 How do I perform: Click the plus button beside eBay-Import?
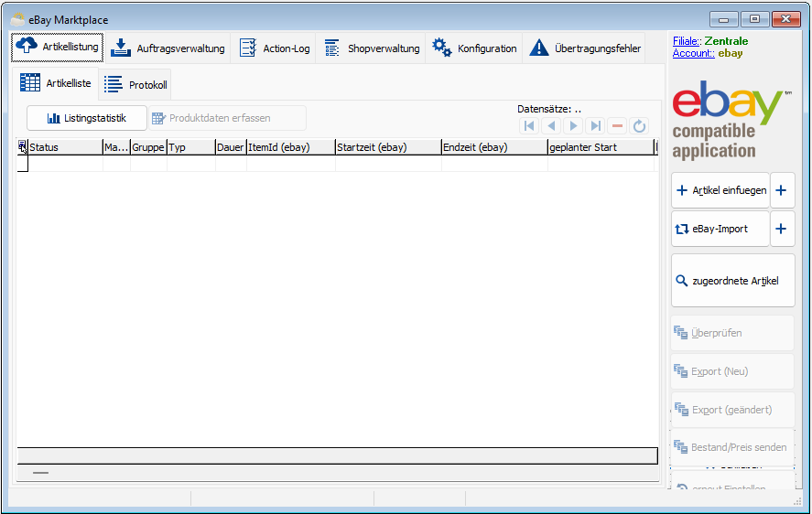click(782, 229)
